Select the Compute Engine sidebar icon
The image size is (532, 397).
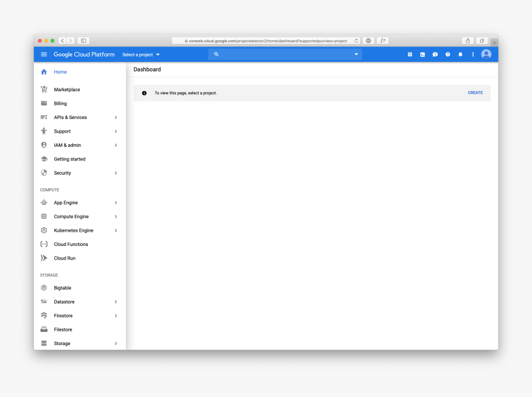[43, 216]
